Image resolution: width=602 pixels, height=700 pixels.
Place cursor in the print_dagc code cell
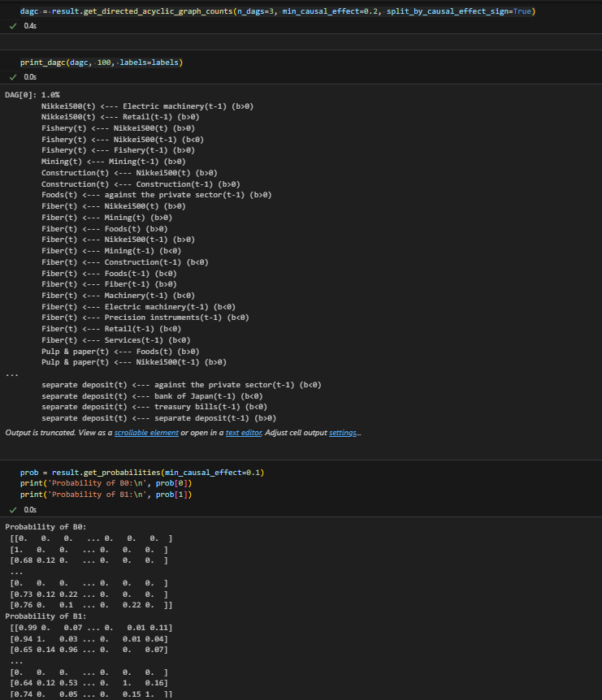coord(102,63)
